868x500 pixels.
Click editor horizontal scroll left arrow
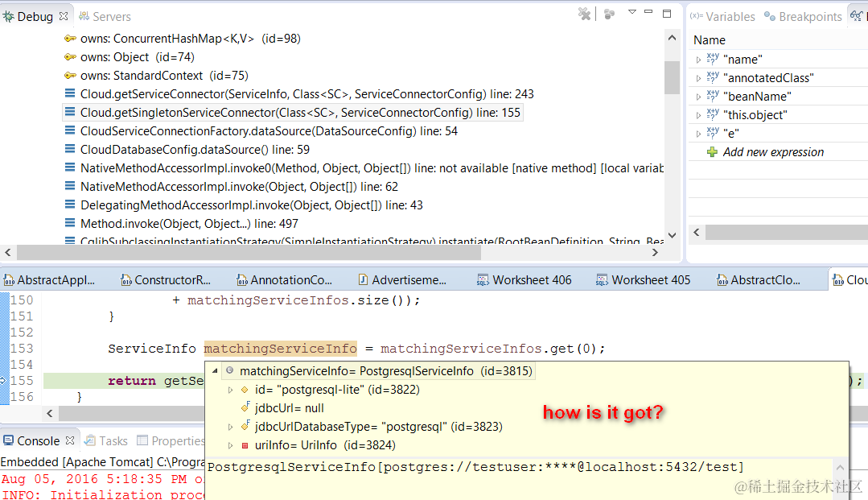tap(50, 413)
